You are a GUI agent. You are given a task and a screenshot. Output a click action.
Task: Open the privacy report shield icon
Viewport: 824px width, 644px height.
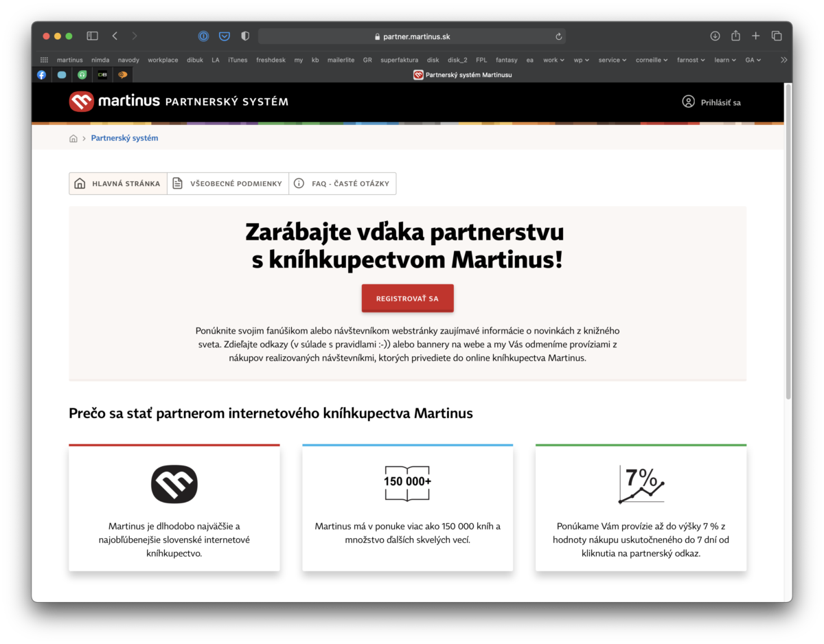(244, 36)
